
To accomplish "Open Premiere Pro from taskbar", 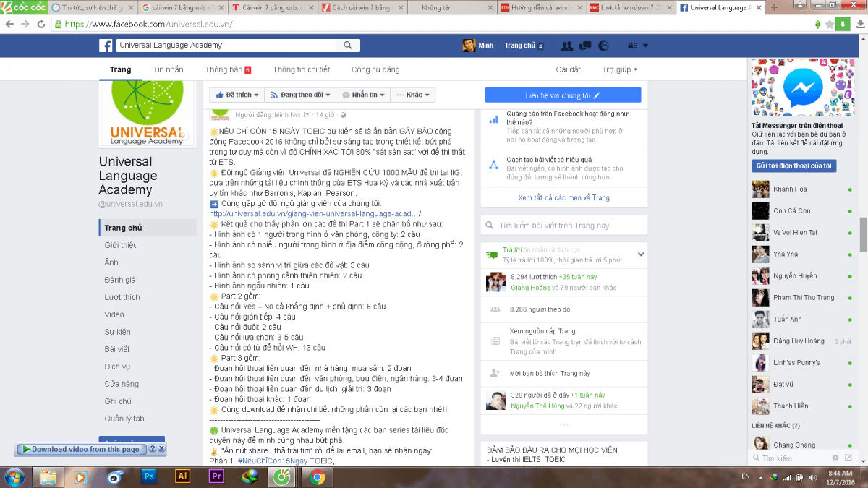I will (216, 476).
